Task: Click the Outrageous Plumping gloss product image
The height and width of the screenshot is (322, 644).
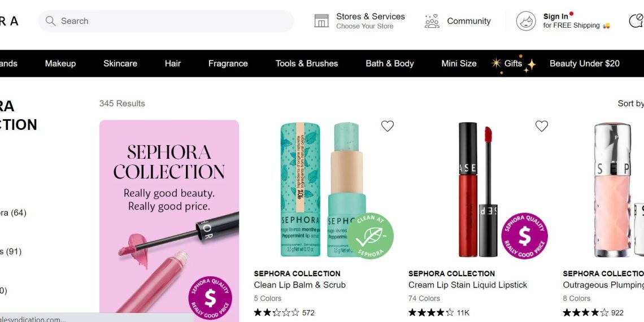Action: click(x=613, y=189)
